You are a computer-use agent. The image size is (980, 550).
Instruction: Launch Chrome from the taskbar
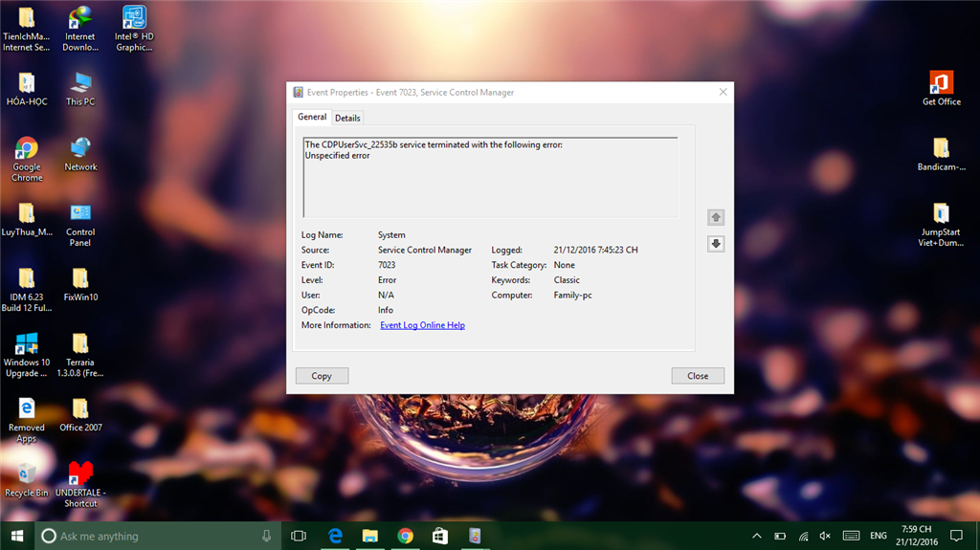[405, 536]
